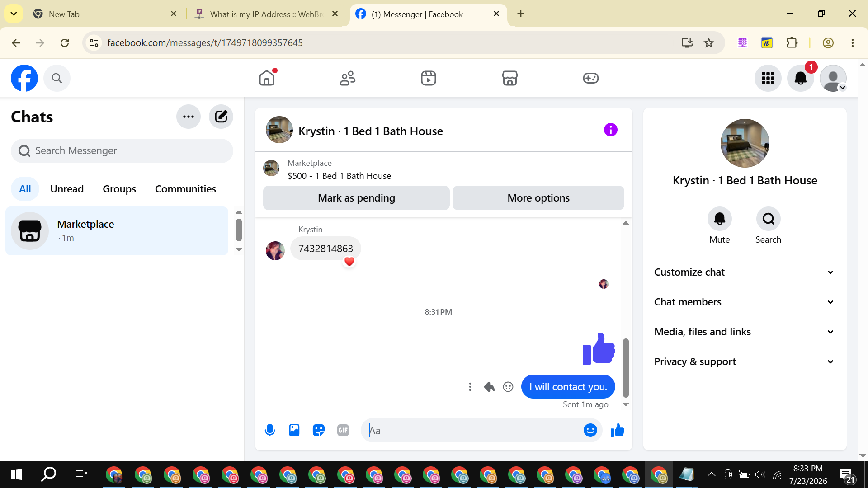Reply to the 'I will contact you.' message
This screenshot has height=488, width=868.
[489, 387]
